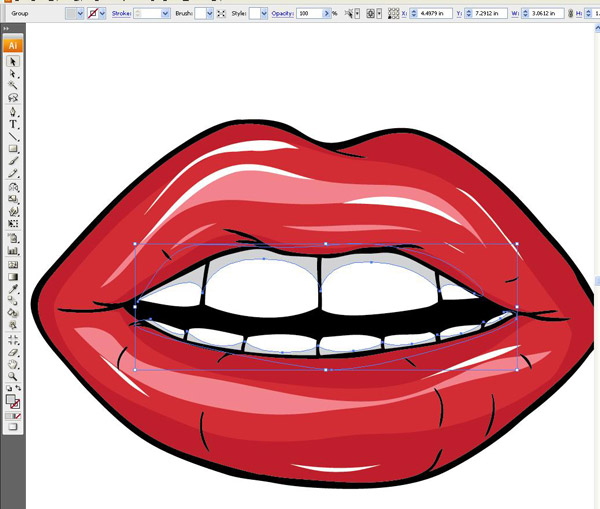Click the Stroke link label

[x=121, y=14]
